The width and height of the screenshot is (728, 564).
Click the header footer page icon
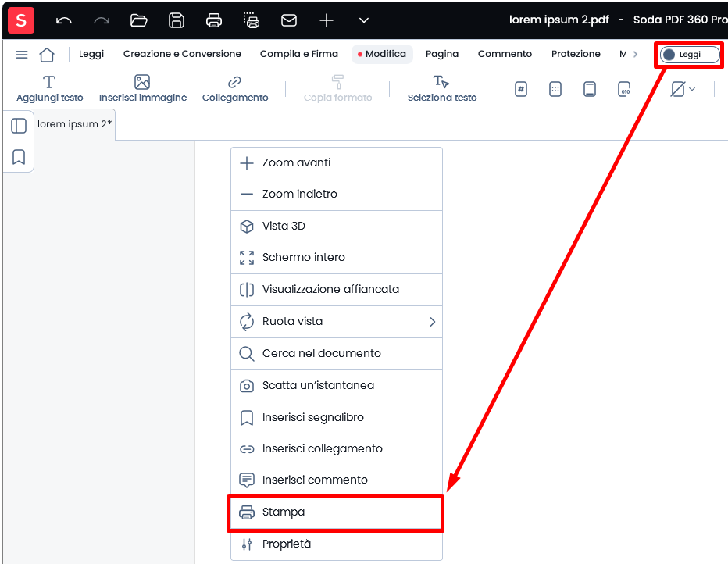coord(590,88)
